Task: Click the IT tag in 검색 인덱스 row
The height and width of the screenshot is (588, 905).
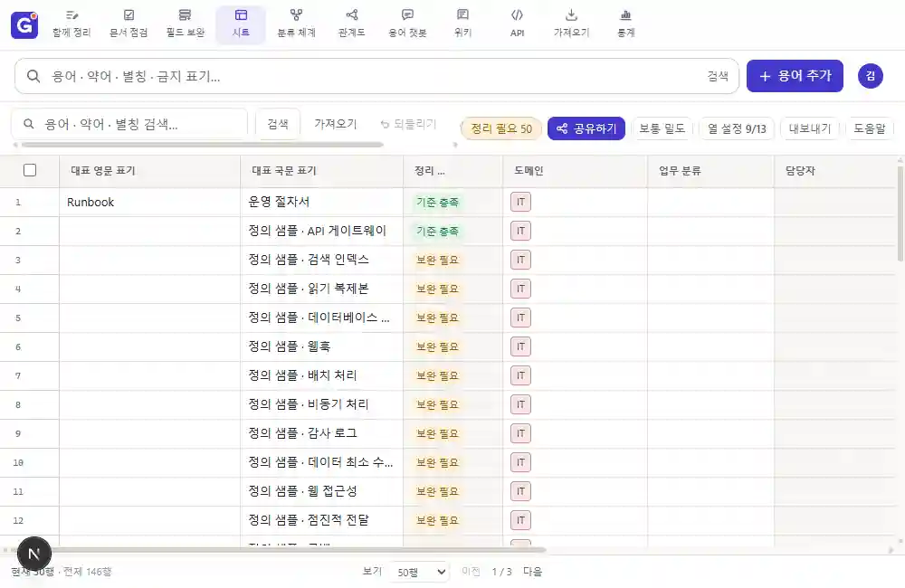Action: point(520,260)
